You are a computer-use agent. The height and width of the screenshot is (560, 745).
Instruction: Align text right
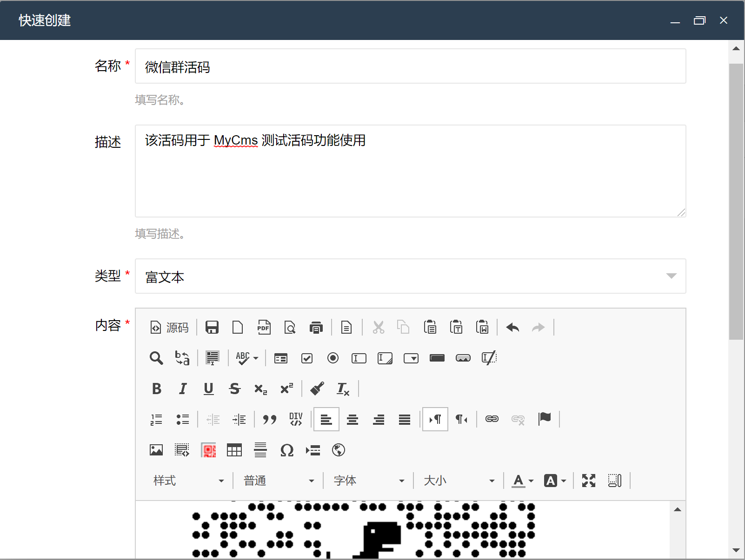click(x=379, y=420)
